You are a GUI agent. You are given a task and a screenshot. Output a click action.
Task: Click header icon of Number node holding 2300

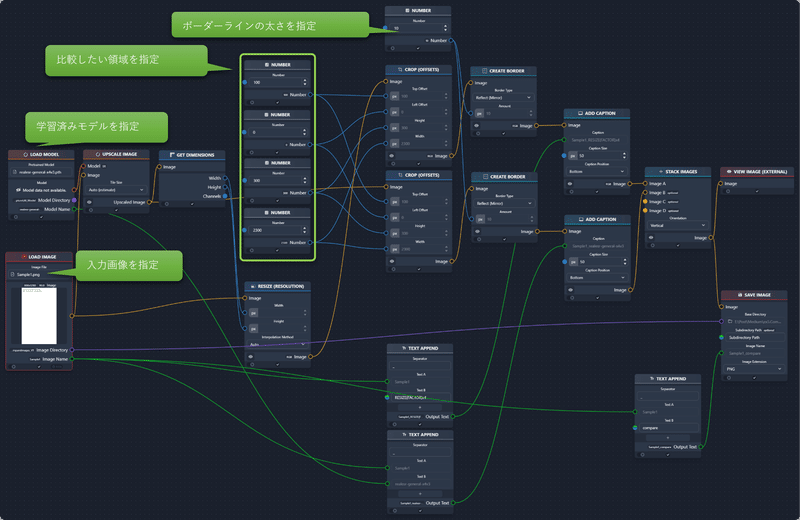click(x=266, y=212)
